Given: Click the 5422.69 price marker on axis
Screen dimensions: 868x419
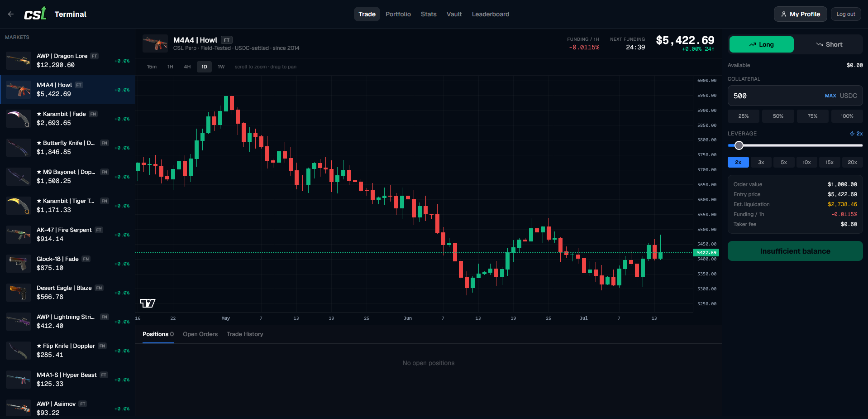Looking at the screenshot, I should coord(706,252).
